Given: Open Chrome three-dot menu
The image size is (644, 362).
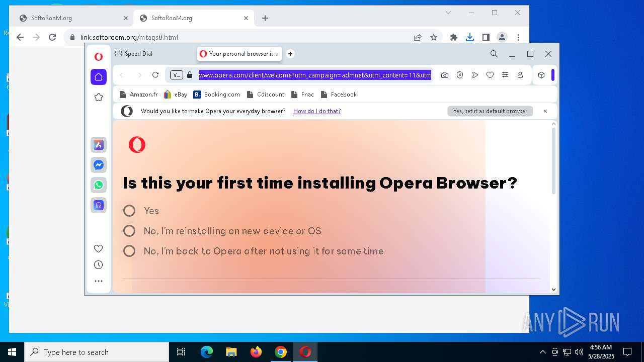Looking at the screenshot, I should 518,37.
